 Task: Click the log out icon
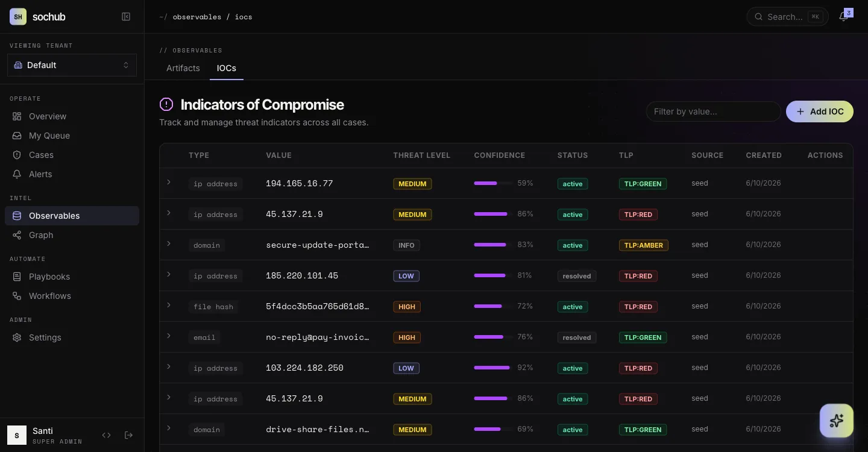pos(128,435)
